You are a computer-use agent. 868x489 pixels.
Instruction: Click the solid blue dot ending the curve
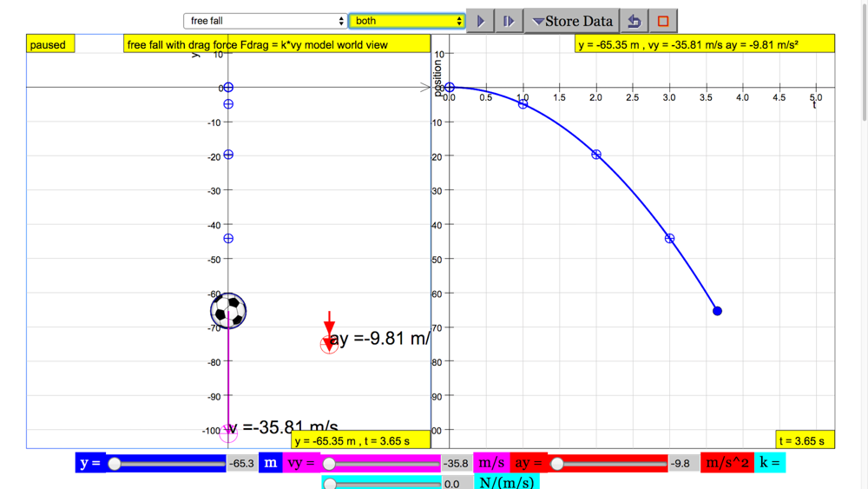coord(717,311)
